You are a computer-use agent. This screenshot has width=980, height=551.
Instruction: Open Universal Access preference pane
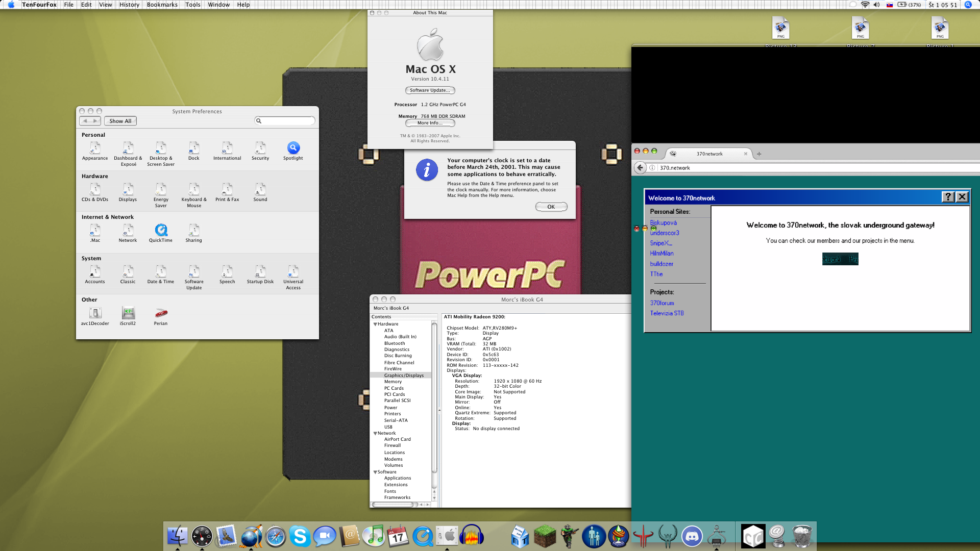pyautogui.click(x=293, y=277)
